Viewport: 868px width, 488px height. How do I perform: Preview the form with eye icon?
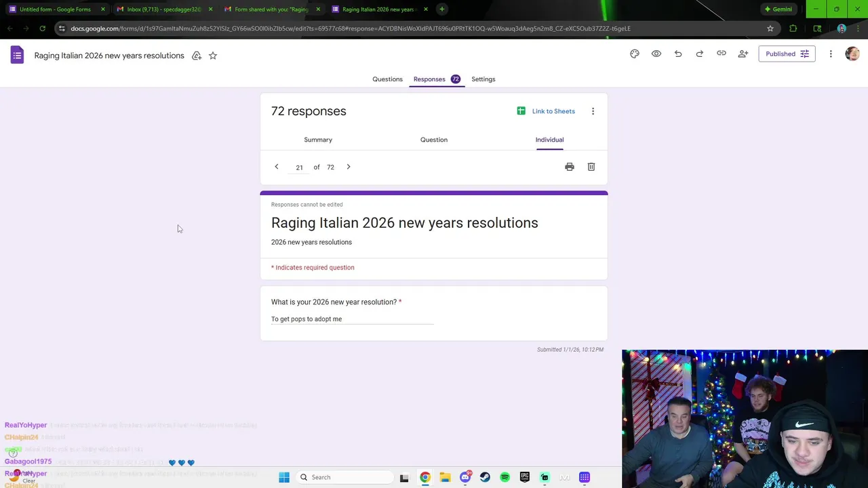tap(656, 54)
